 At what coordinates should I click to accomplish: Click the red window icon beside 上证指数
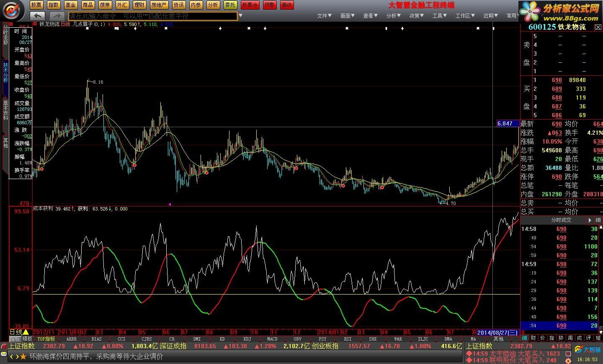4,346
